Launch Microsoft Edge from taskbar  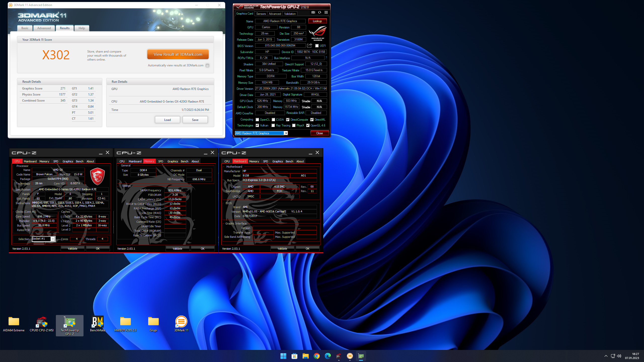pos(328,356)
